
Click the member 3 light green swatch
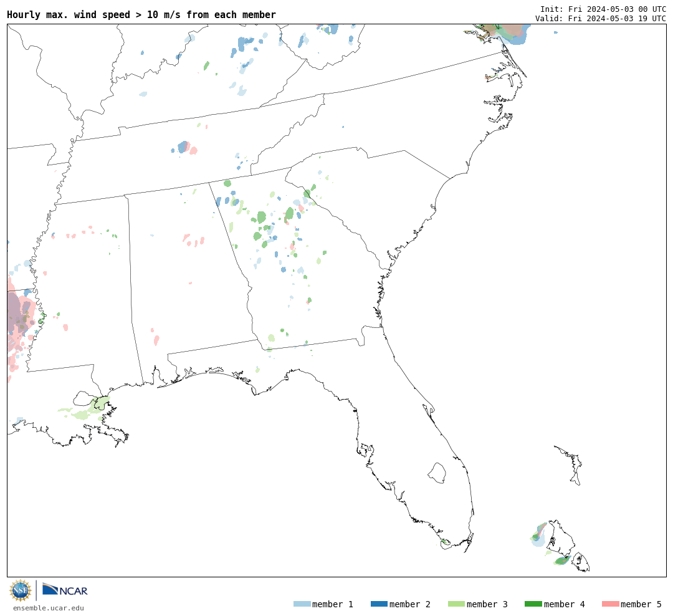pos(456,604)
